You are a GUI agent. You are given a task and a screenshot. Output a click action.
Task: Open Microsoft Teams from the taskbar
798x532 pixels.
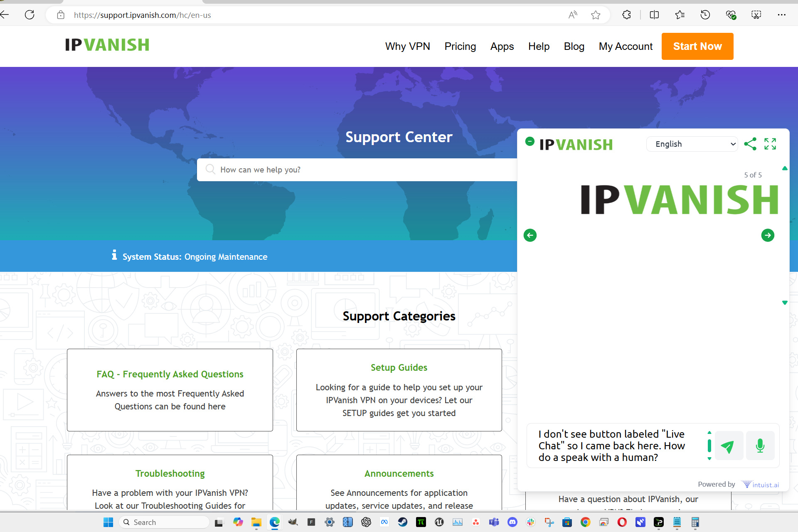(x=494, y=522)
